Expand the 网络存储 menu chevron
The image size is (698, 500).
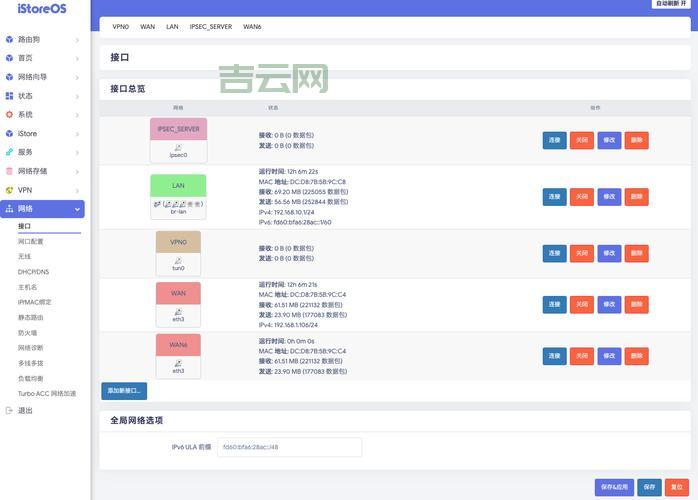[77, 172]
